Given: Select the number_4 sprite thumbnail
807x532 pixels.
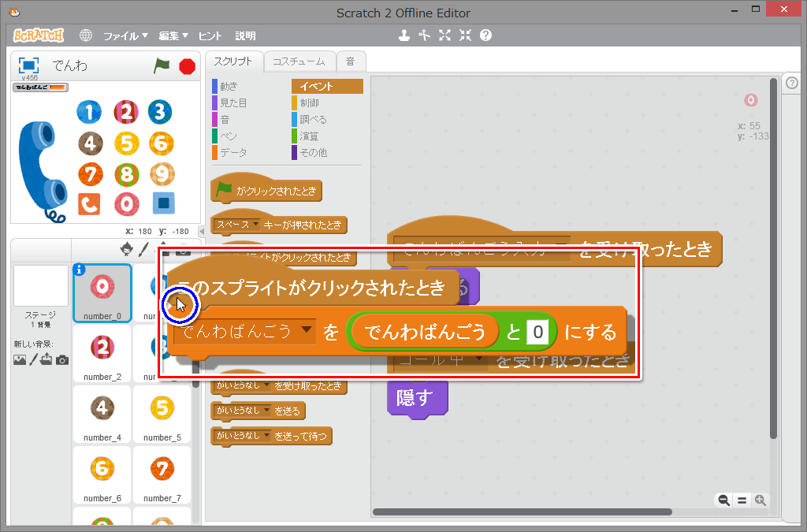Looking at the screenshot, I should coord(102,415).
